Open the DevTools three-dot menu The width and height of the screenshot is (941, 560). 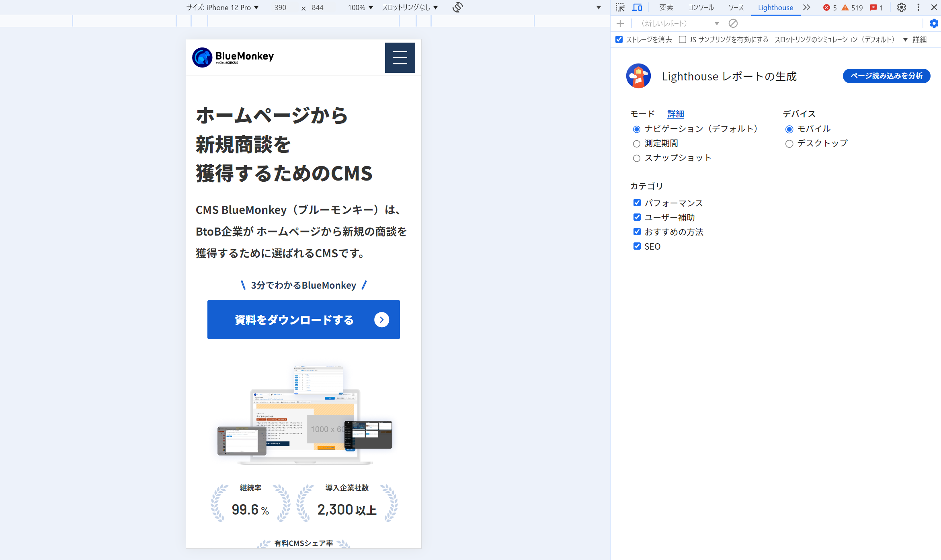pos(918,7)
